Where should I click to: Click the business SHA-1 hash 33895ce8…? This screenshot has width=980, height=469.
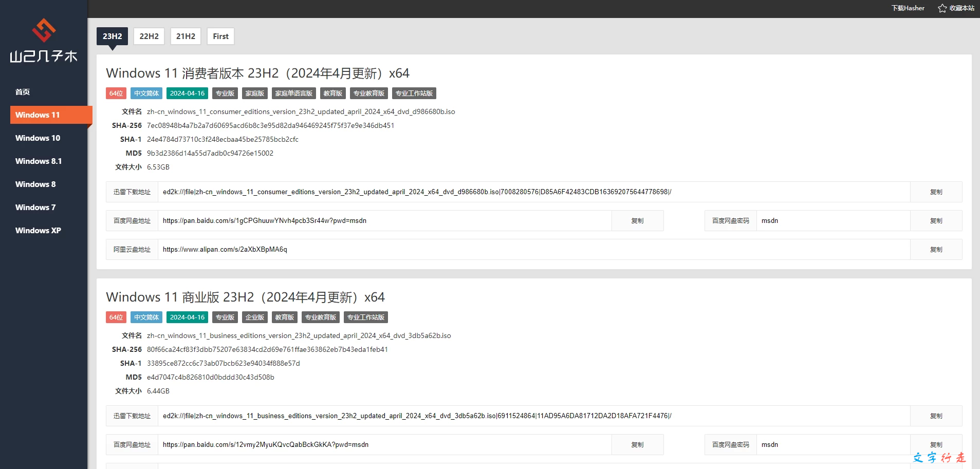[224, 364]
